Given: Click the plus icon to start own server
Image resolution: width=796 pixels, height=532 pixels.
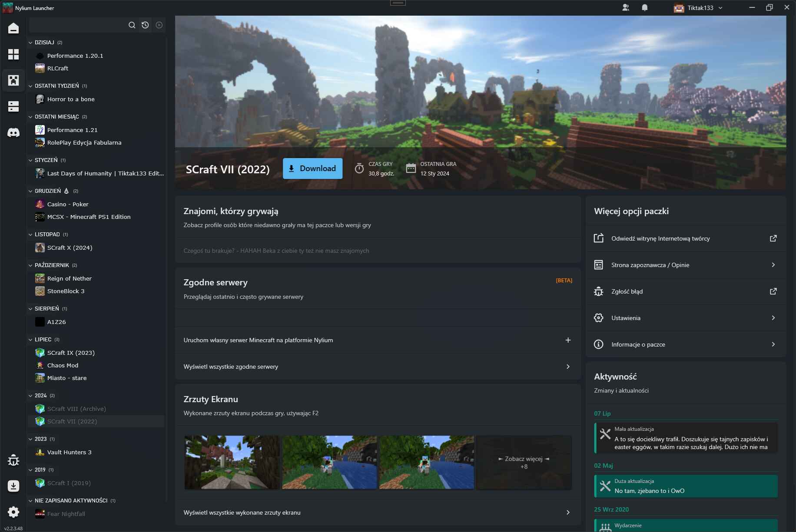Looking at the screenshot, I should tap(568, 340).
